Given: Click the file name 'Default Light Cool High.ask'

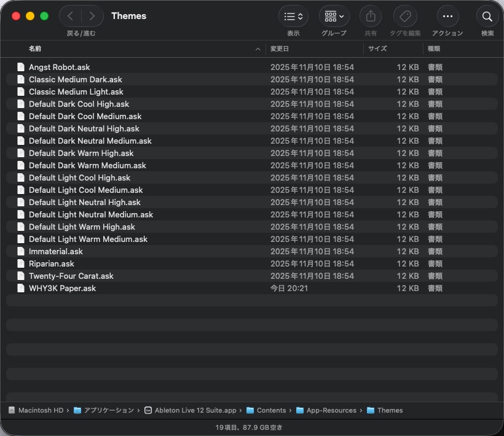Looking at the screenshot, I should click(x=80, y=177).
